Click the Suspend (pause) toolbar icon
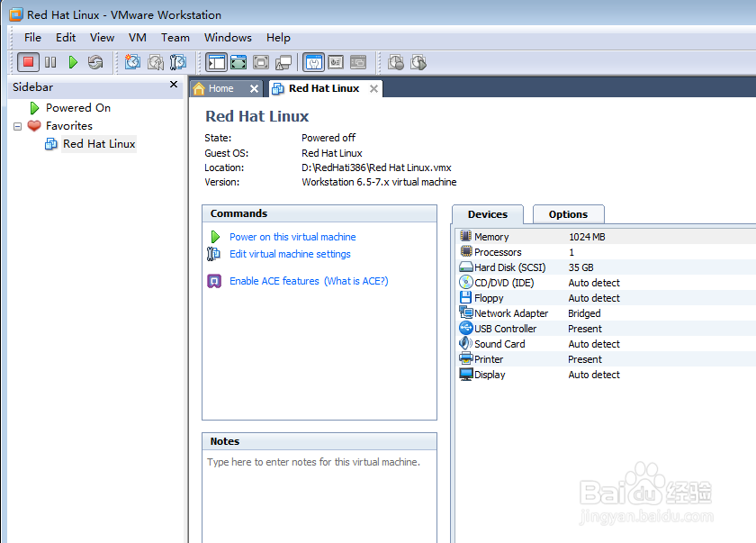This screenshot has width=756, height=543. [x=50, y=62]
